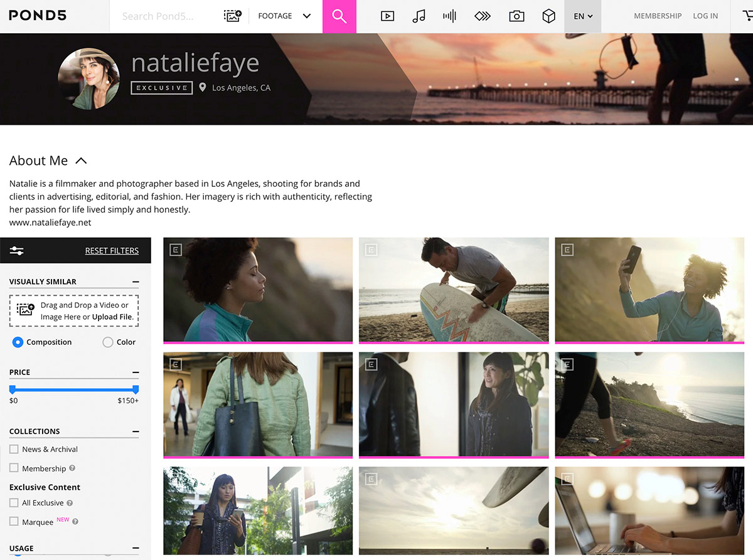This screenshot has width=753, height=560.
Task: Click the "$150+" price label
Action: coord(128,400)
